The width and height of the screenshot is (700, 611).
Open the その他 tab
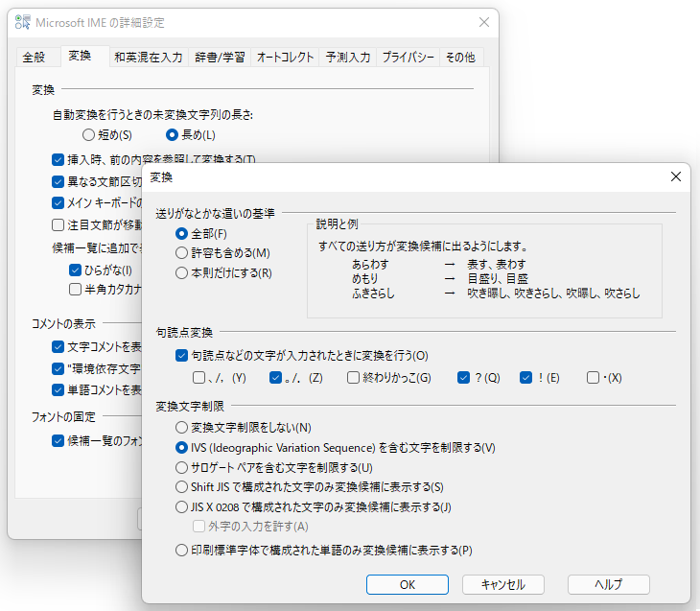point(460,58)
